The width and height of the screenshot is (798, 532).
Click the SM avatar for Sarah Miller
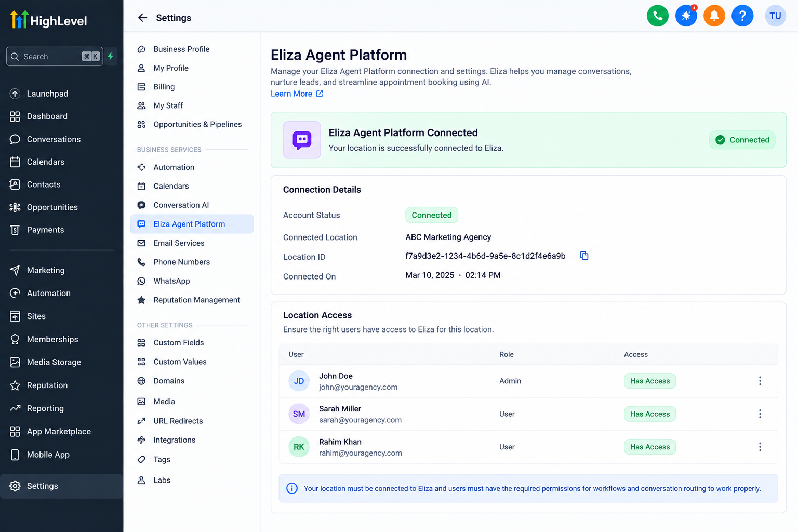pyautogui.click(x=299, y=414)
